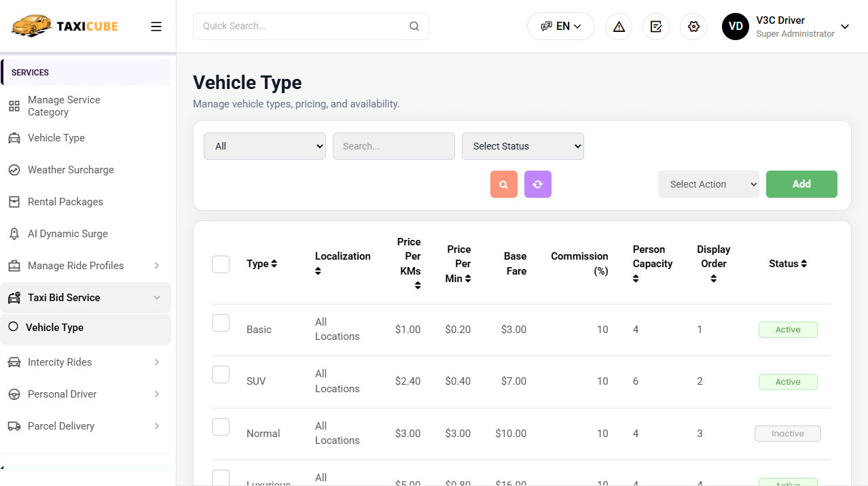Screen dimensions: 868x486
Task: Click the VD user avatar
Action: (736, 27)
